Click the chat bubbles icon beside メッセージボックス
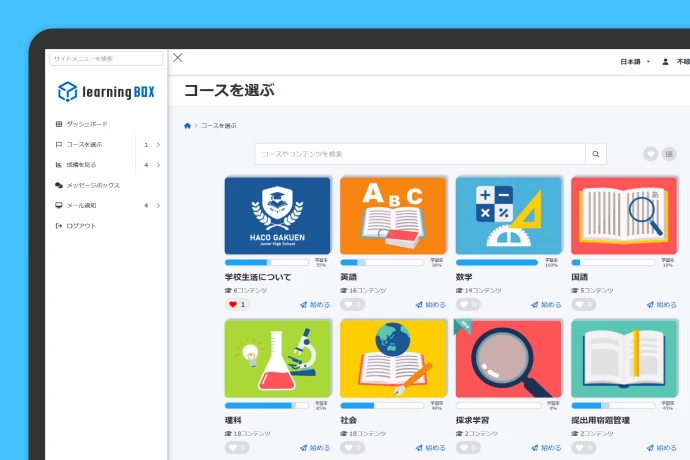The image size is (690, 460). coord(59,185)
